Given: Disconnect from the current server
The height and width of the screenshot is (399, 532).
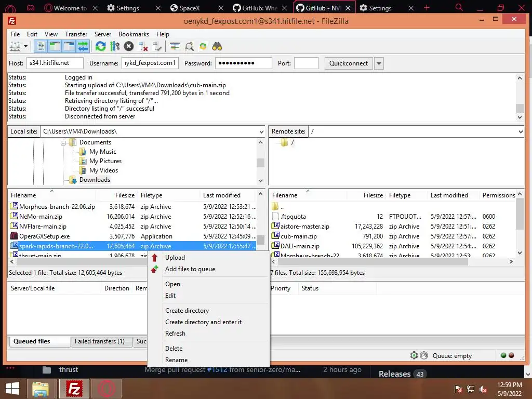Looking at the screenshot, I should pyautogui.click(x=143, y=46).
